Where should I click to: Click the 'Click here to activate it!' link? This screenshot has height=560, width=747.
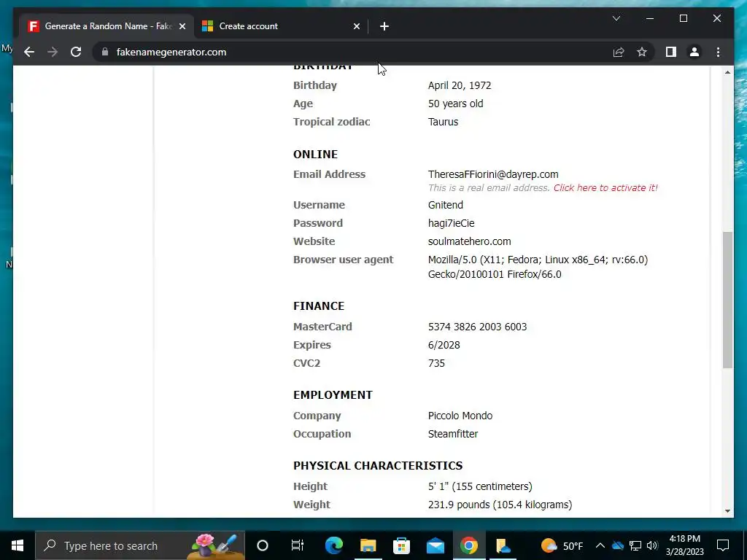(605, 187)
